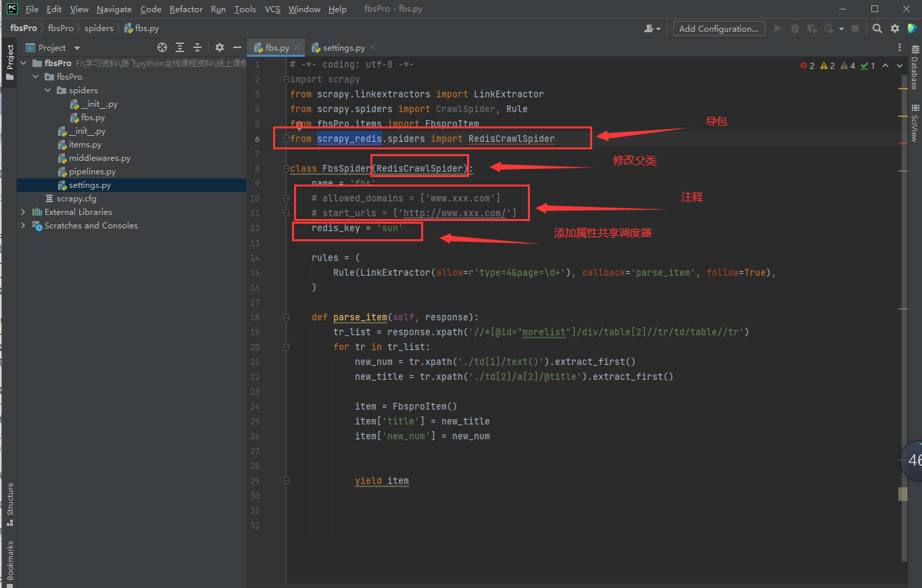Open middlewares.py in the project tree
922x588 pixels.
click(x=99, y=158)
